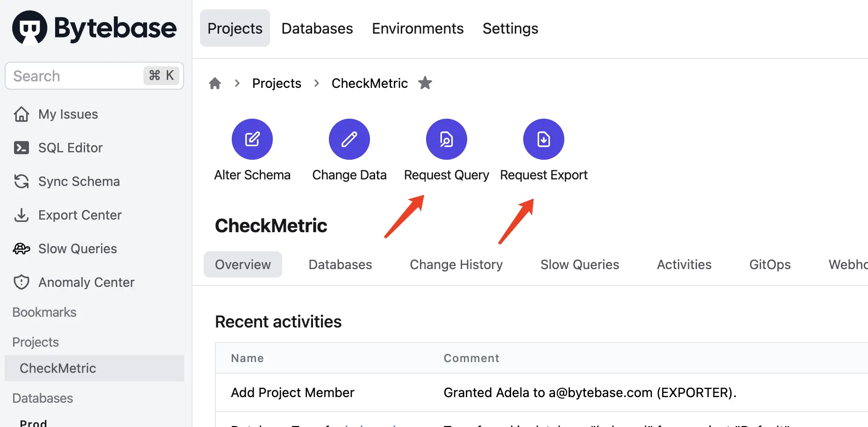Open SQL Editor from the sidebar

(70, 148)
